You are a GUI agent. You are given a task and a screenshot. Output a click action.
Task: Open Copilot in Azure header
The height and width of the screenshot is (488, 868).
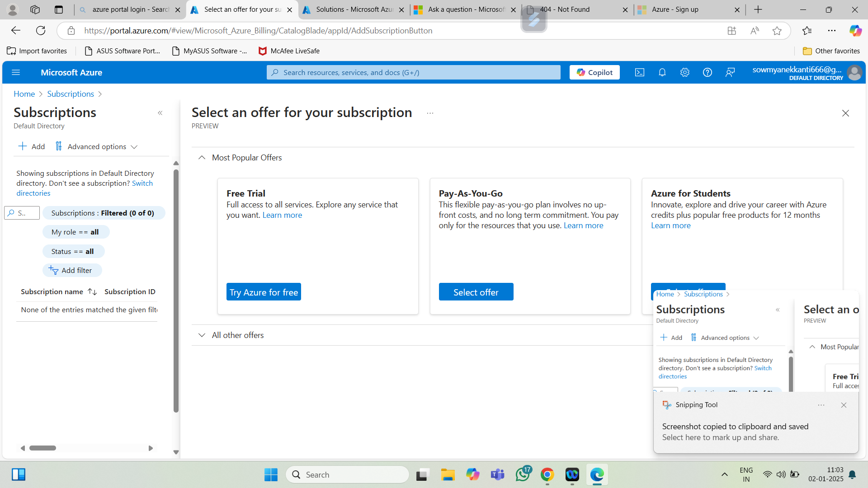[594, 72]
